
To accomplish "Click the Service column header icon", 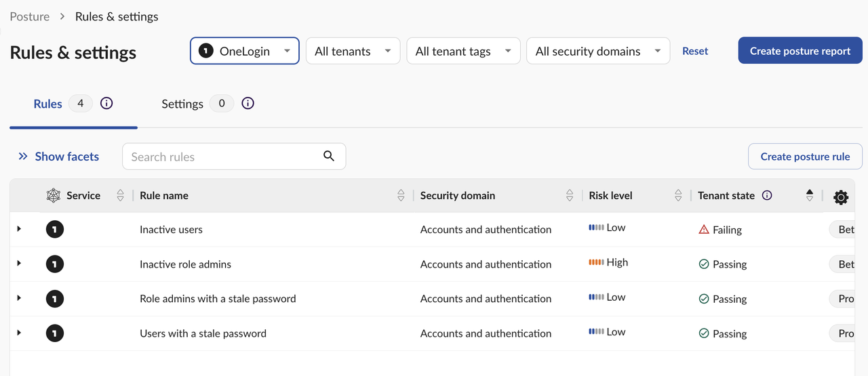I will tap(54, 196).
